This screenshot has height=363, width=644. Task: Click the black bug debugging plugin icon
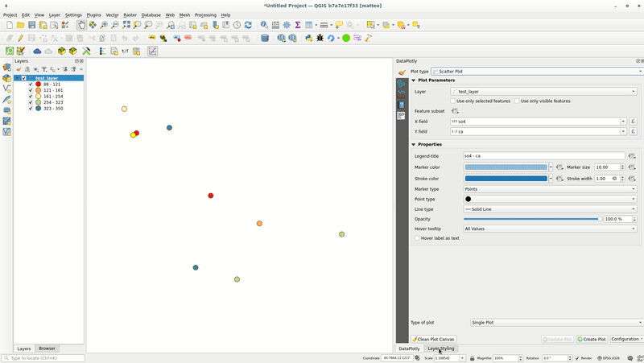[320, 38]
